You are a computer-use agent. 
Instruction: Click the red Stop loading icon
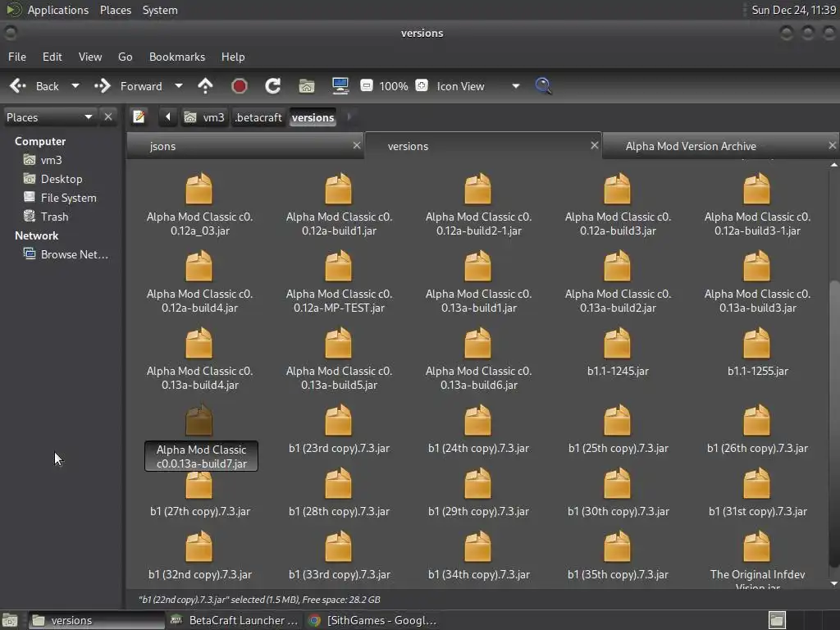[x=240, y=86]
